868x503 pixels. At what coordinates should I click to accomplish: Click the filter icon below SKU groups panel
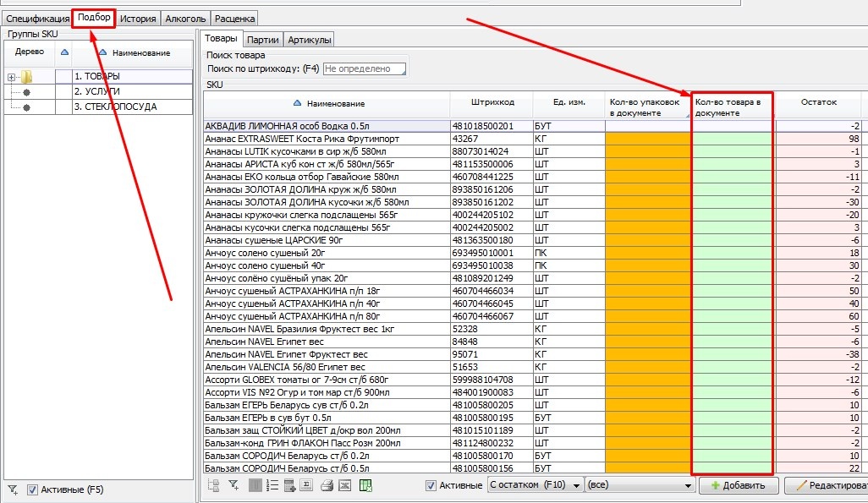click(13, 489)
